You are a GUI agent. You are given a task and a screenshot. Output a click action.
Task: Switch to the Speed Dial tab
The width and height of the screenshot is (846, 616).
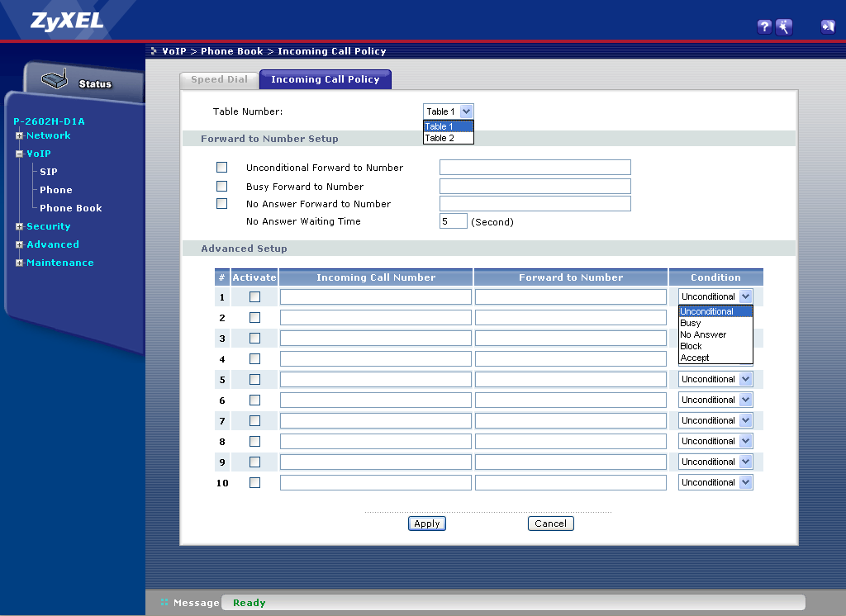219,79
